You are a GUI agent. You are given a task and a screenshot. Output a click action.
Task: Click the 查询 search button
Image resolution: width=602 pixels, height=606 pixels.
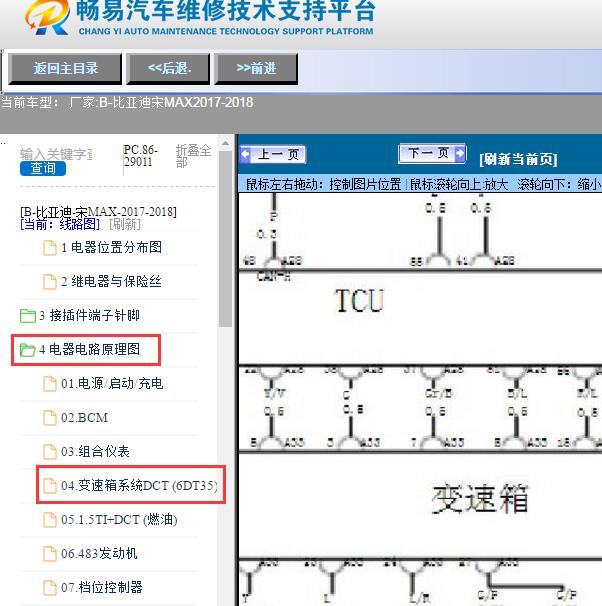pyautogui.click(x=43, y=169)
